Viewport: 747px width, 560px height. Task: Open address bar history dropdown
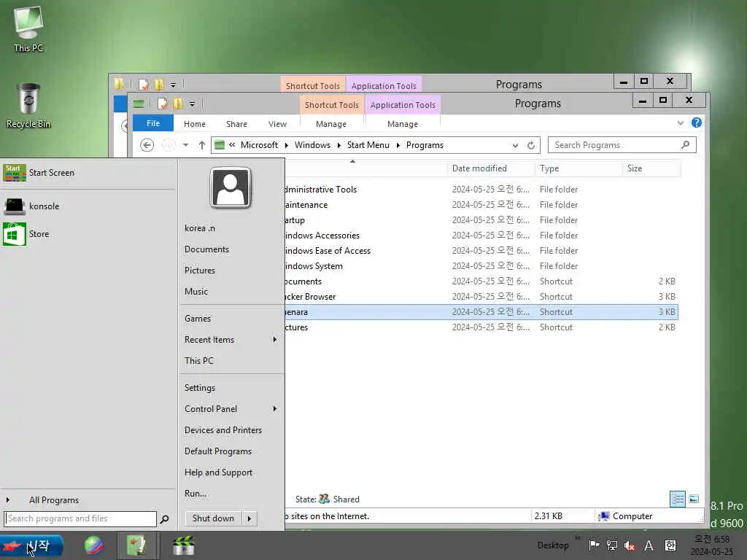tap(515, 145)
